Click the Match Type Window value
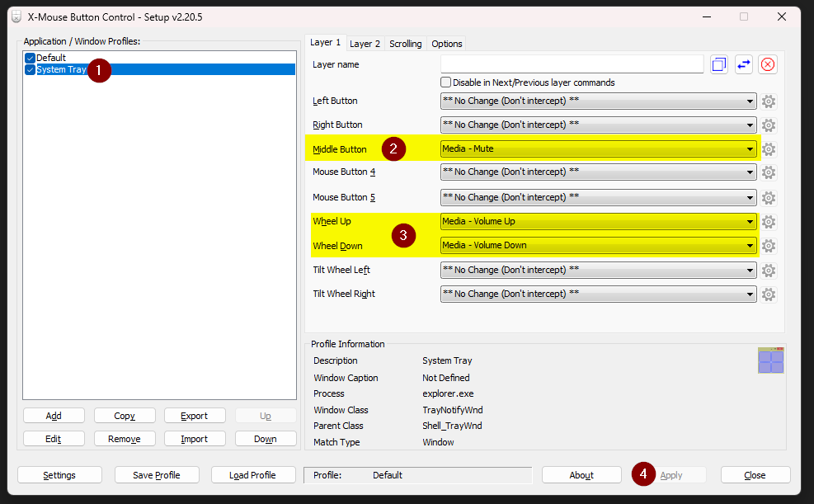This screenshot has width=814, height=504. pyautogui.click(x=438, y=442)
